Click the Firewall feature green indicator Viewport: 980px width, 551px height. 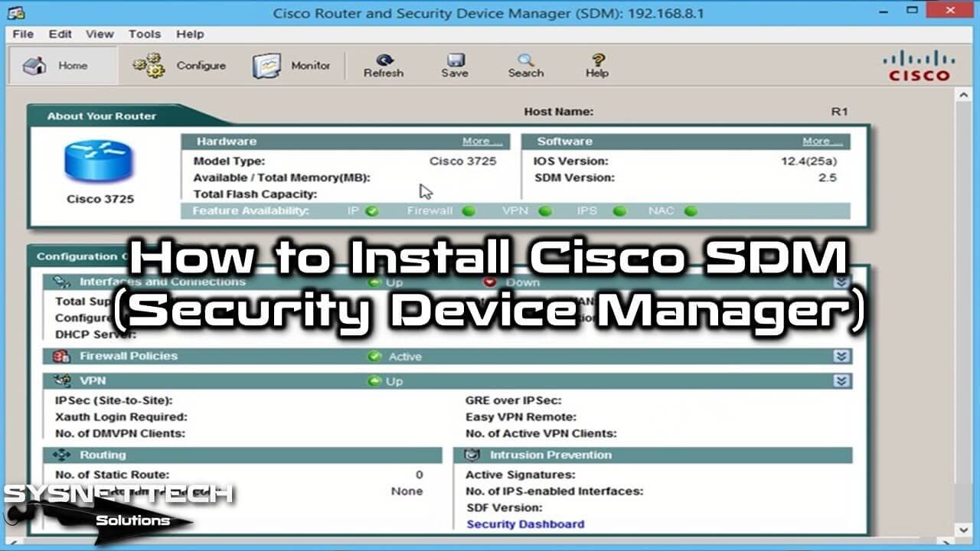click(469, 211)
